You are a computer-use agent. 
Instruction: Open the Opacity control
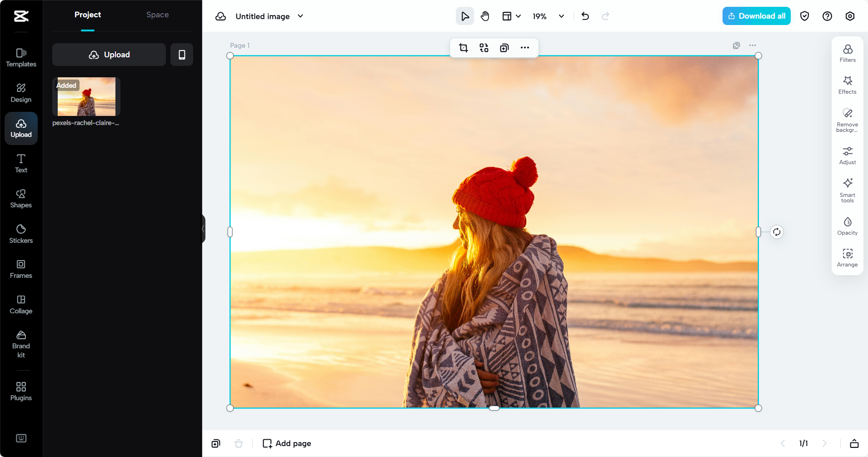pyautogui.click(x=847, y=226)
